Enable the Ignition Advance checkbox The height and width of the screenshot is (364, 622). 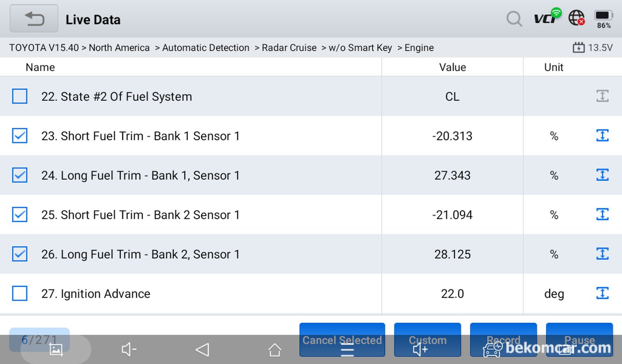pos(20,293)
